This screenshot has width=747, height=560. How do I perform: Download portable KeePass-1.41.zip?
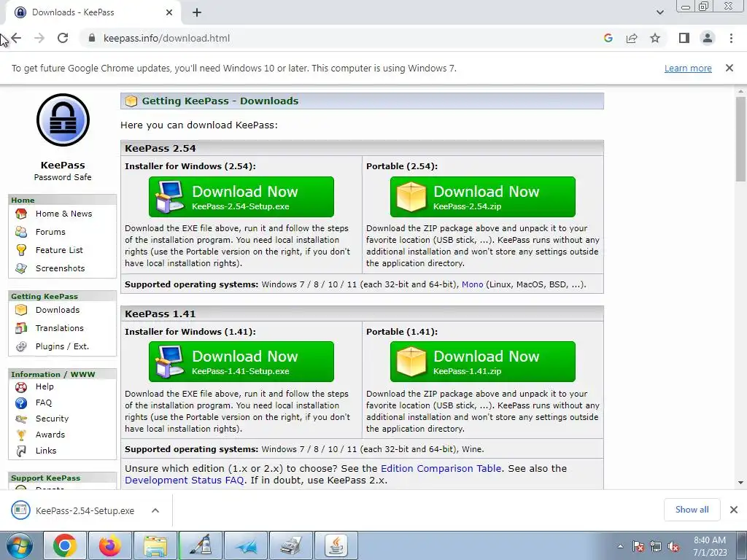point(483,362)
